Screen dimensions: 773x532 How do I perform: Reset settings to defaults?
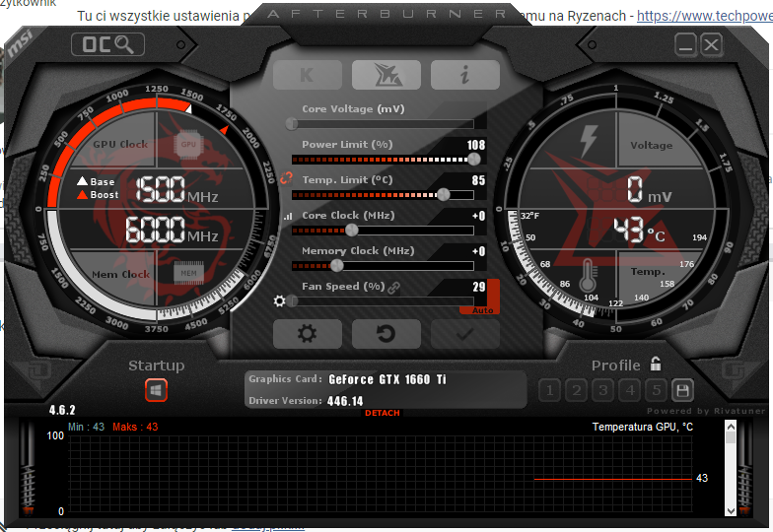click(386, 334)
